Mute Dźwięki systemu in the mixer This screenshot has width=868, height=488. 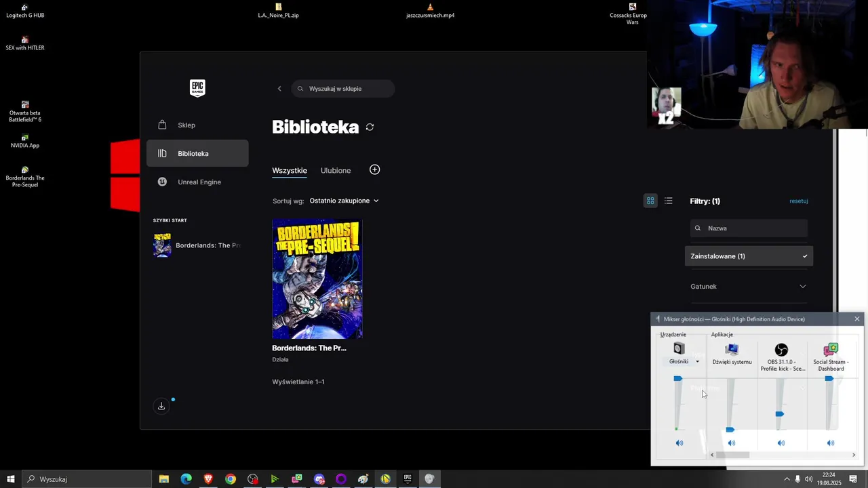pyautogui.click(x=732, y=443)
